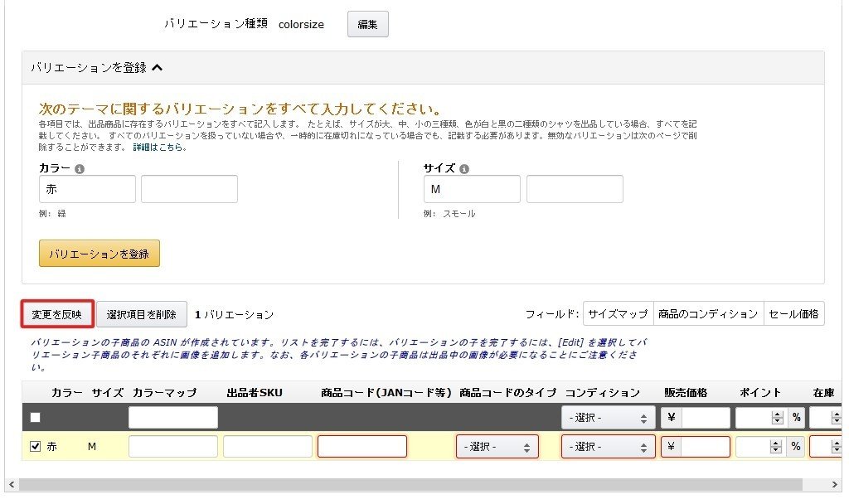The height and width of the screenshot is (504, 849).
Task: Click the horizontal scrollbar left arrow
Action: [12, 484]
